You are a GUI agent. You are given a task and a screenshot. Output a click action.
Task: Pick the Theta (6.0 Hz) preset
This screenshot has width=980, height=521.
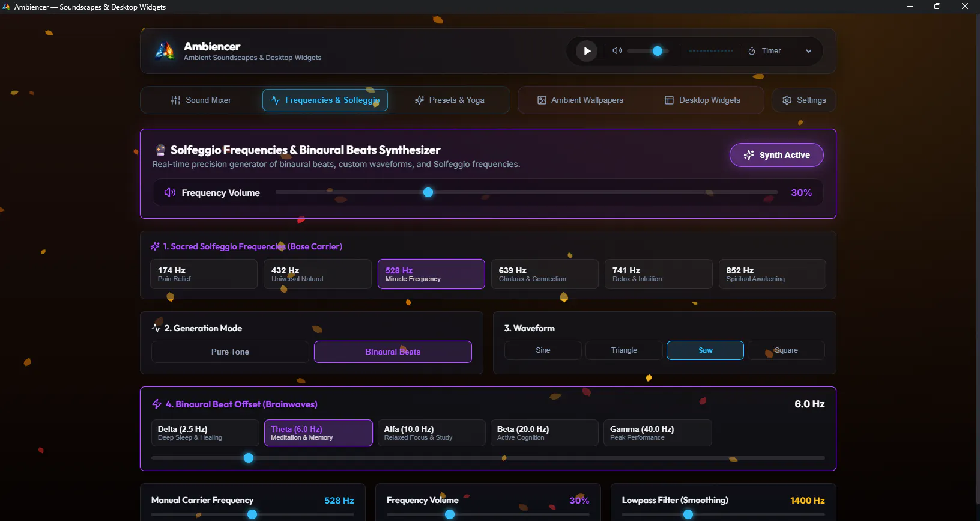[318, 433]
